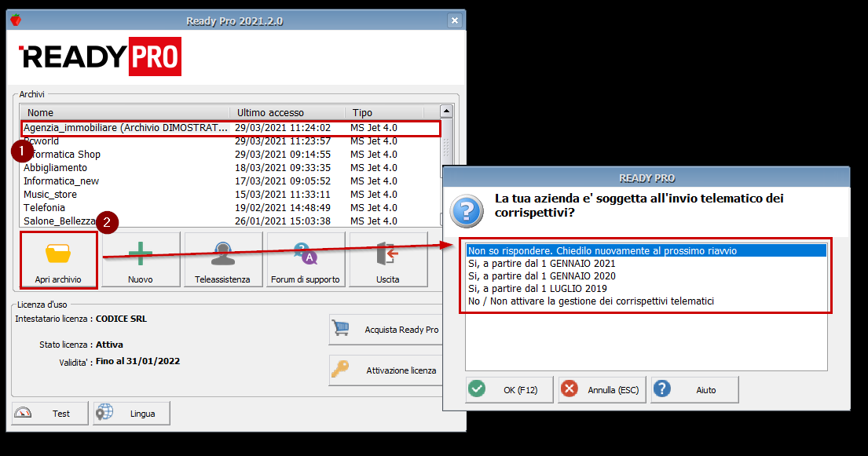Open Aiuto help in the dialog

[694, 389]
